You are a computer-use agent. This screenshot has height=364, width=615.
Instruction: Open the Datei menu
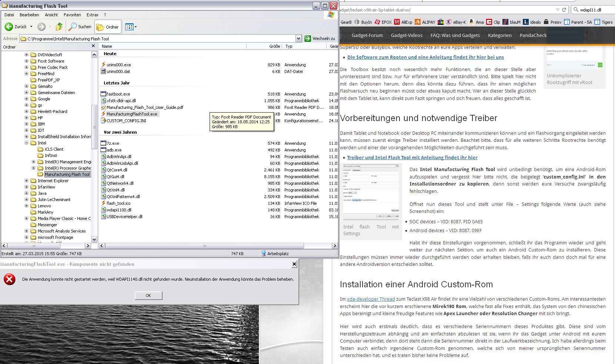9,15
